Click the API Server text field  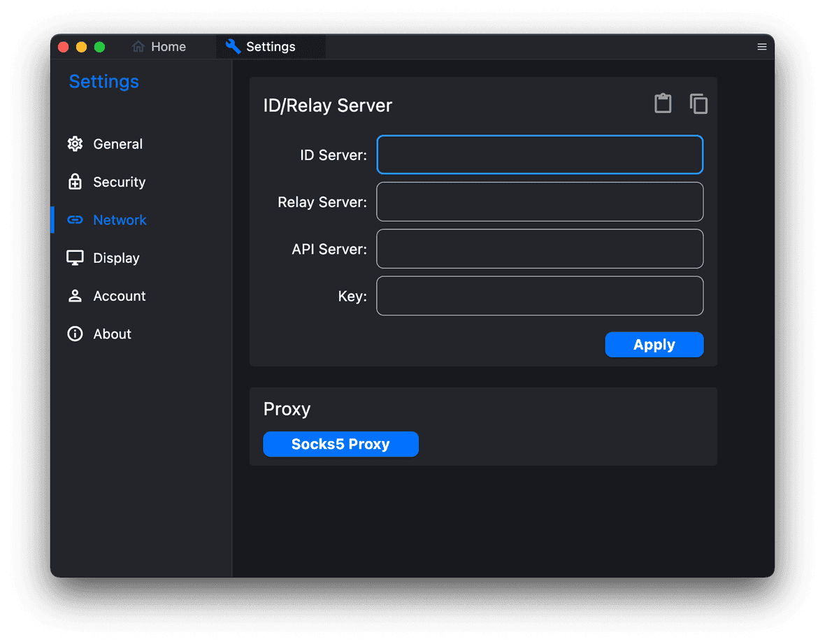[540, 248]
